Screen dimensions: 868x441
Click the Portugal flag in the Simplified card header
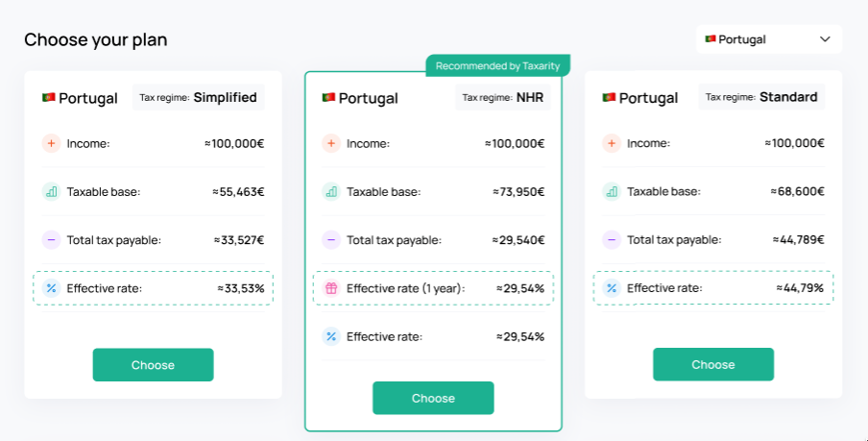(49, 97)
